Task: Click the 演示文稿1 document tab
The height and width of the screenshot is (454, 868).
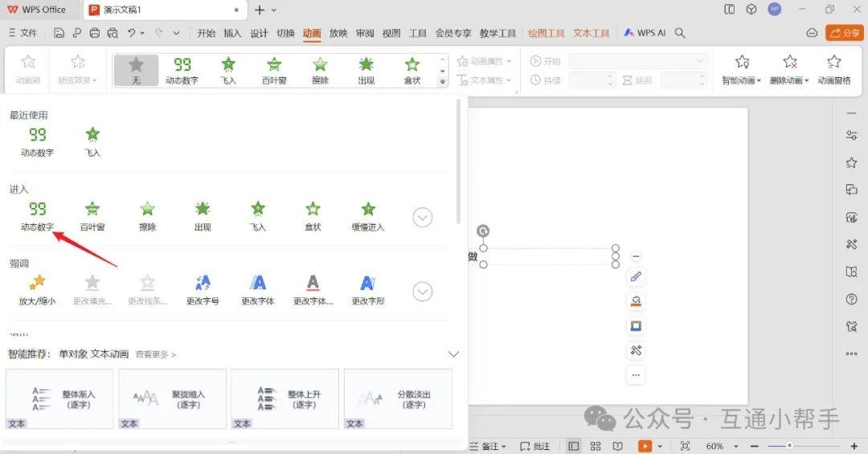Action: pos(165,10)
